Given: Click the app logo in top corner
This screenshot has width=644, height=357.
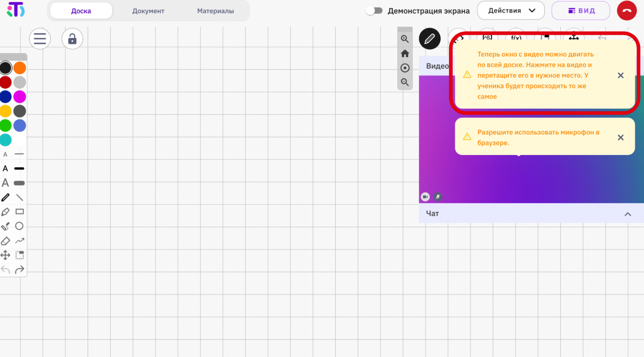Looking at the screenshot, I should tap(16, 10).
